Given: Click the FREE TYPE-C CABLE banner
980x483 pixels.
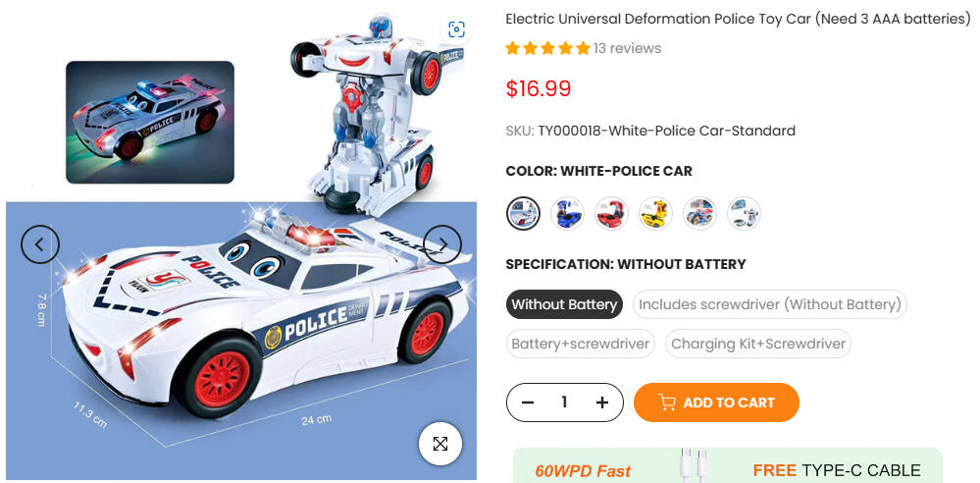Looking at the screenshot, I should [728, 466].
